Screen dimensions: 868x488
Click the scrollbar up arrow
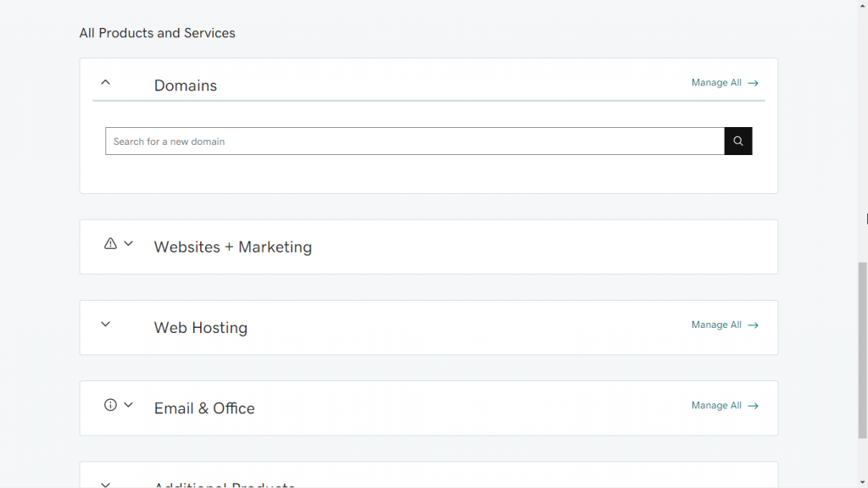click(862, 7)
